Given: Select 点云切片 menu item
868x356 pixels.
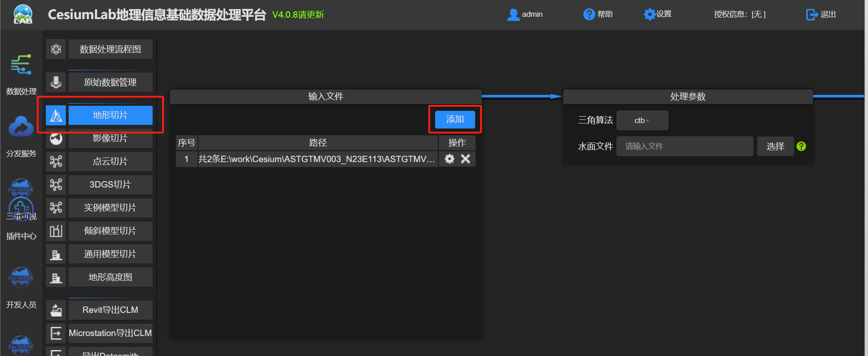Looking at the screenshot, I should (x=110, y=161).
